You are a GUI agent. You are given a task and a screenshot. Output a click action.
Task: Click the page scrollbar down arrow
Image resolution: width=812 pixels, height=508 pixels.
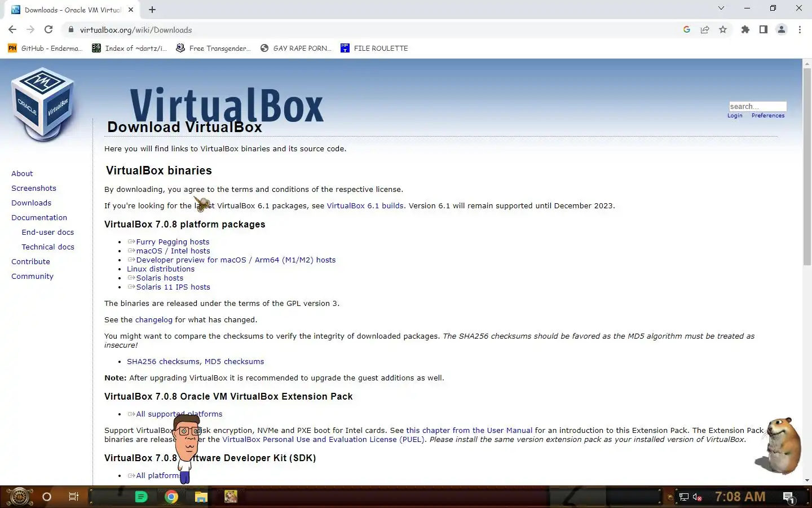807,480
